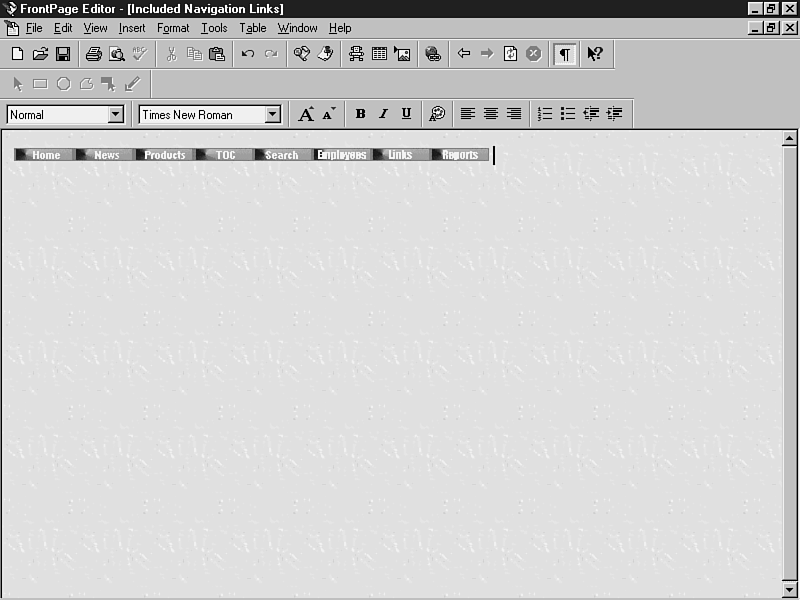800x600 pixels.
Task: Toggle the Show/Hide paragraph marks button
Action: (x=565, y=54)
